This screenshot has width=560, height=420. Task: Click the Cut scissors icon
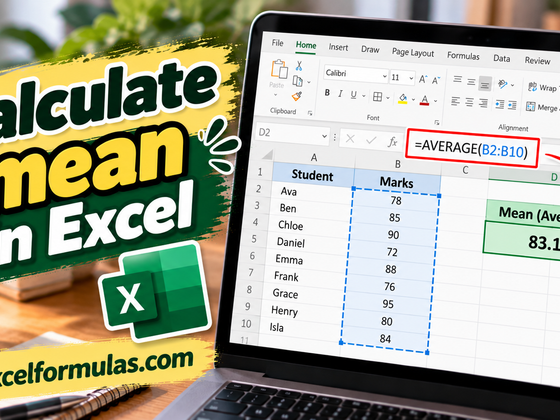pyautogui.click(x=299, y=66)
